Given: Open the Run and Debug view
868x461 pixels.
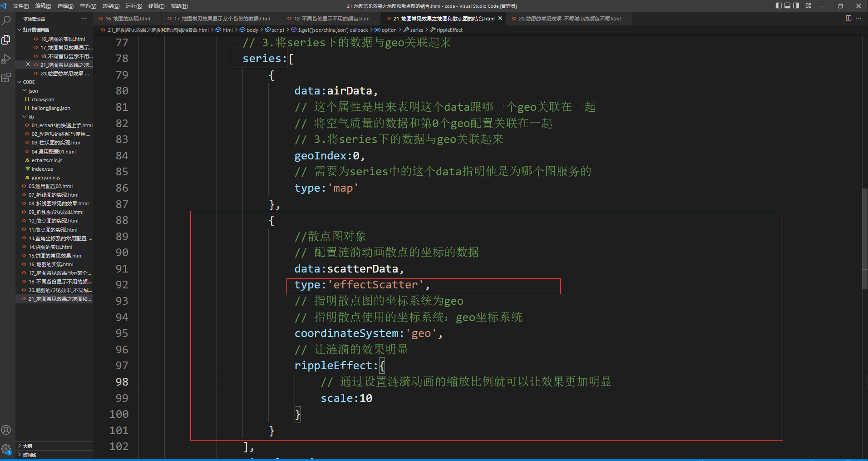Looking at the screenshot, I should (6, 59).
